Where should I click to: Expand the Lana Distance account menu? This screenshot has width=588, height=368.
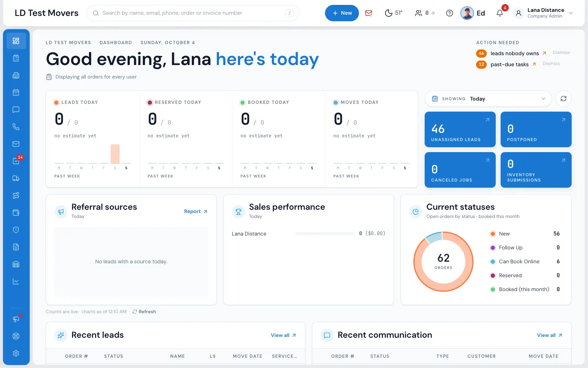point(543,13)
